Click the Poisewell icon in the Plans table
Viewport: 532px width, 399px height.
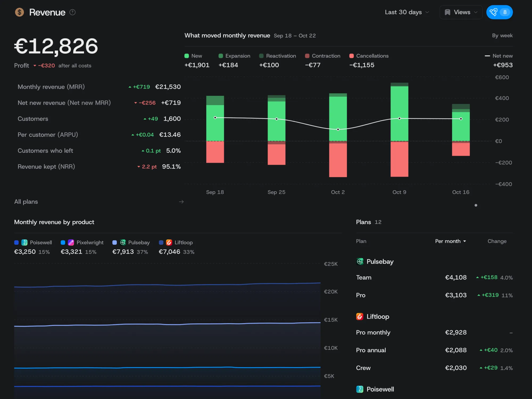click(x=360, y=389)
